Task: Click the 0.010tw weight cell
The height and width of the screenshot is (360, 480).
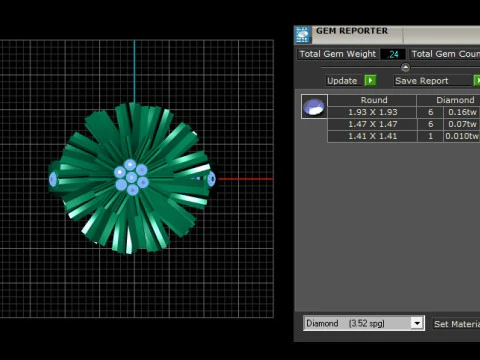Action: (x=462, y=136)
